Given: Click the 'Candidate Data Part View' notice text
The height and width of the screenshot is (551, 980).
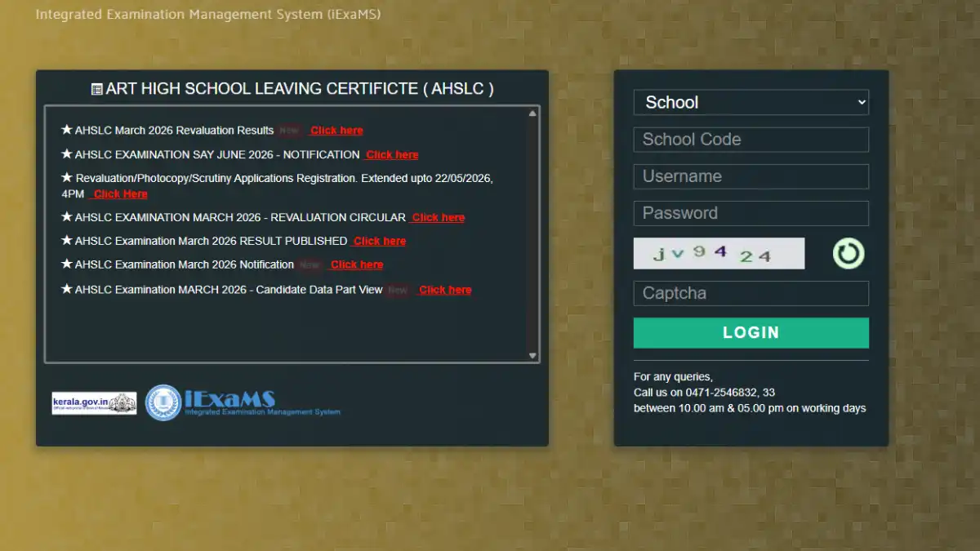Looking at the screenshot, I should coord(319,290).
